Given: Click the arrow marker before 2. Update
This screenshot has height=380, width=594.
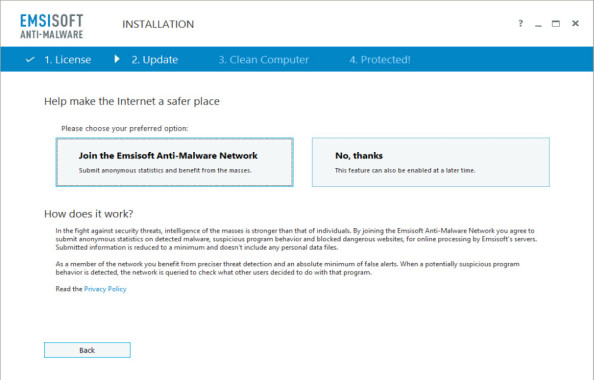Looking at the screenshot, I should point(117,59).
